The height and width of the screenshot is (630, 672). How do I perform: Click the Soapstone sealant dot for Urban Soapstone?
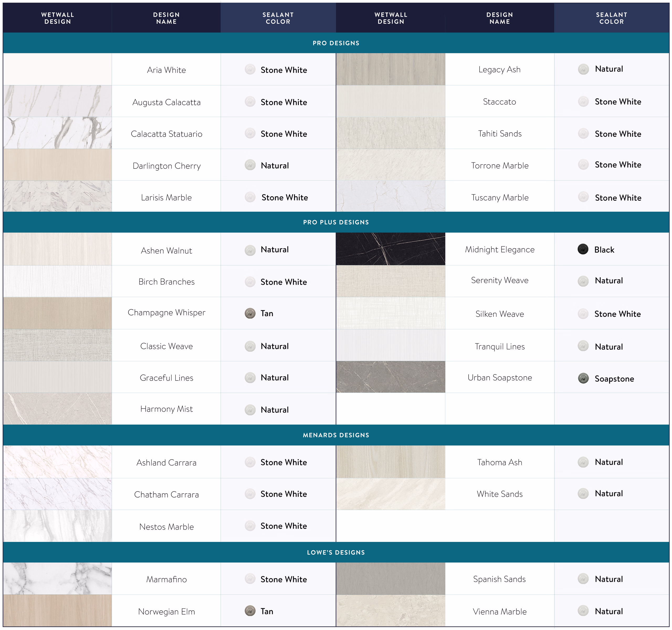[x=583, y=378]
